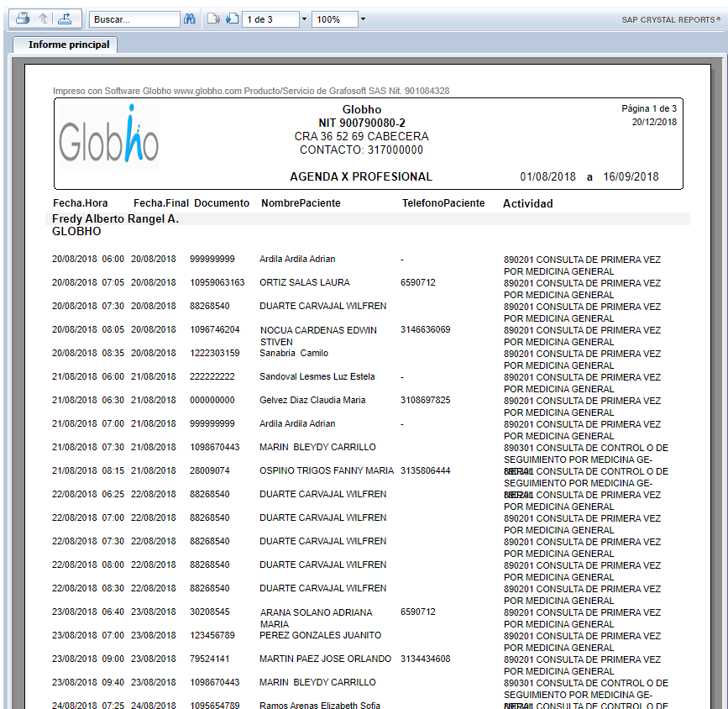Click the binoculars find-text icon
Image resolution: width=728 pixels, height=709 pixels.
tap(190, 19)
